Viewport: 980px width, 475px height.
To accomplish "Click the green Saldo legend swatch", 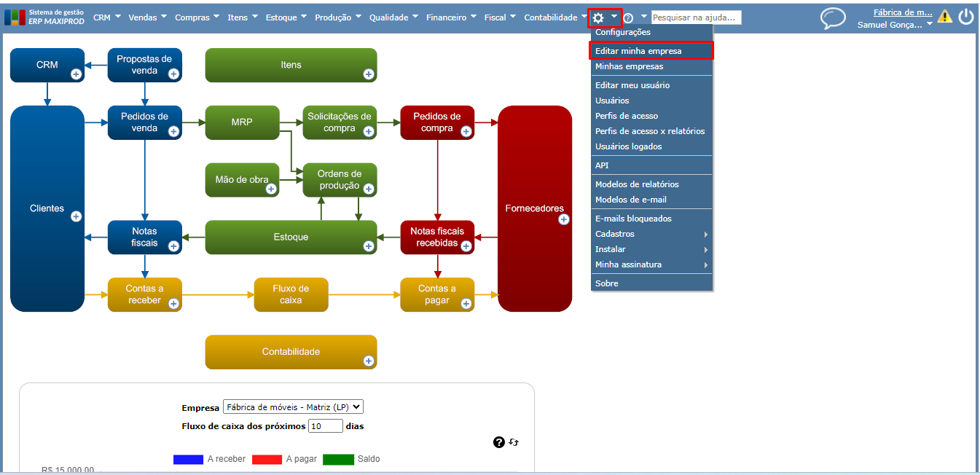I will tap(339, 459).
